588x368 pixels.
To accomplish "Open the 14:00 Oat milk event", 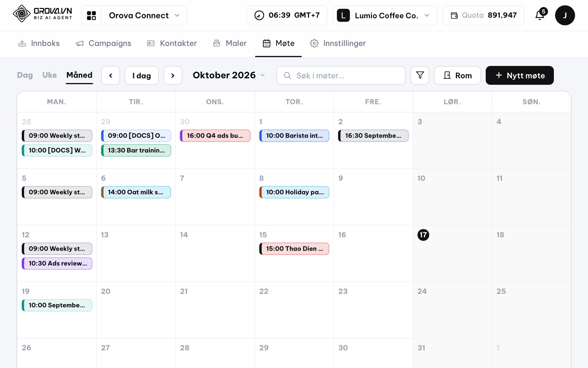I will (136, 192).
